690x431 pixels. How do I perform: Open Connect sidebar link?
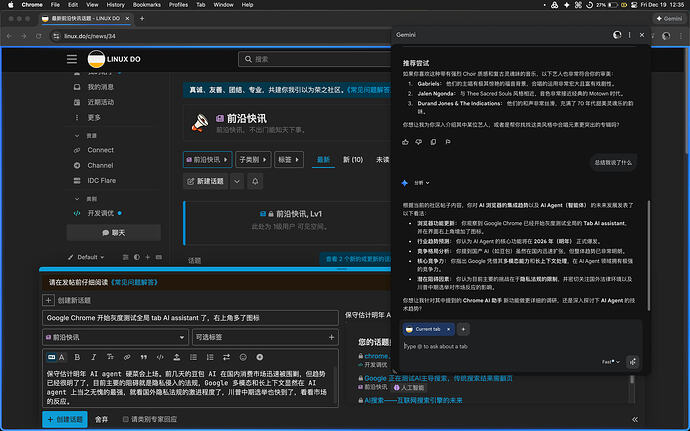tap(100, 150)
